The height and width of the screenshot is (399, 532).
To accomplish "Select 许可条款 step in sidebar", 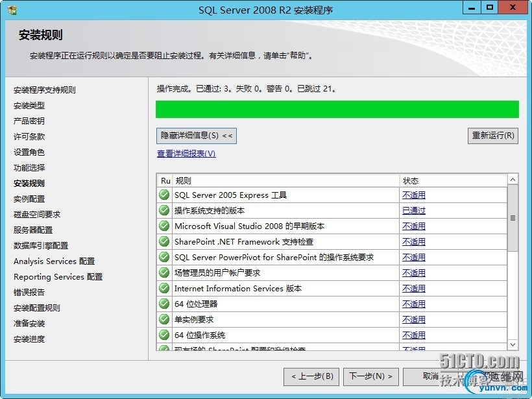I will click(29, 137).
